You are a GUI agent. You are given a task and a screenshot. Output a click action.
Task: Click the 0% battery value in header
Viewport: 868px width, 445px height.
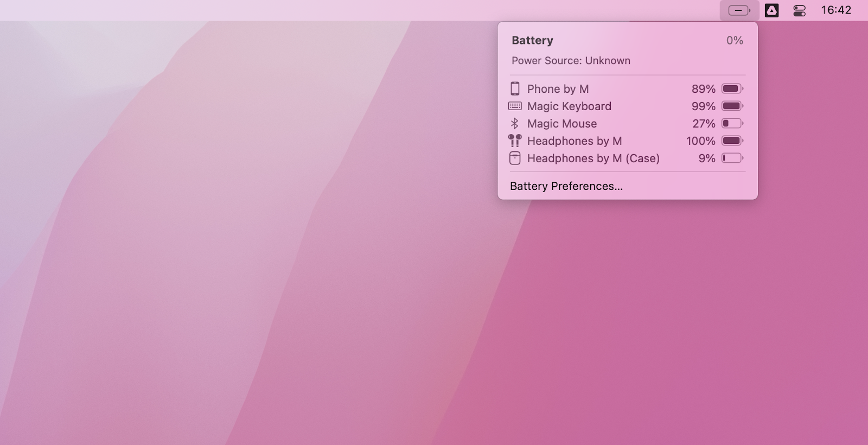point(735,41)
